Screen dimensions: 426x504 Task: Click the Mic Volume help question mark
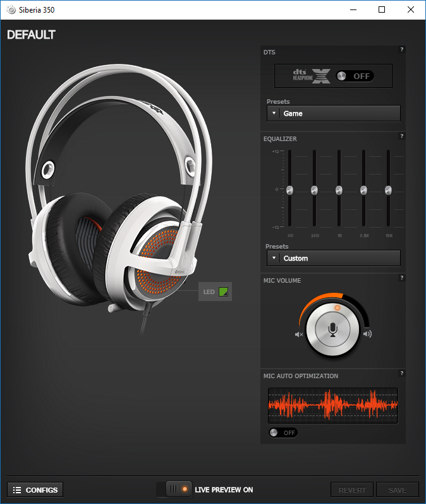[x=401, y=278]
